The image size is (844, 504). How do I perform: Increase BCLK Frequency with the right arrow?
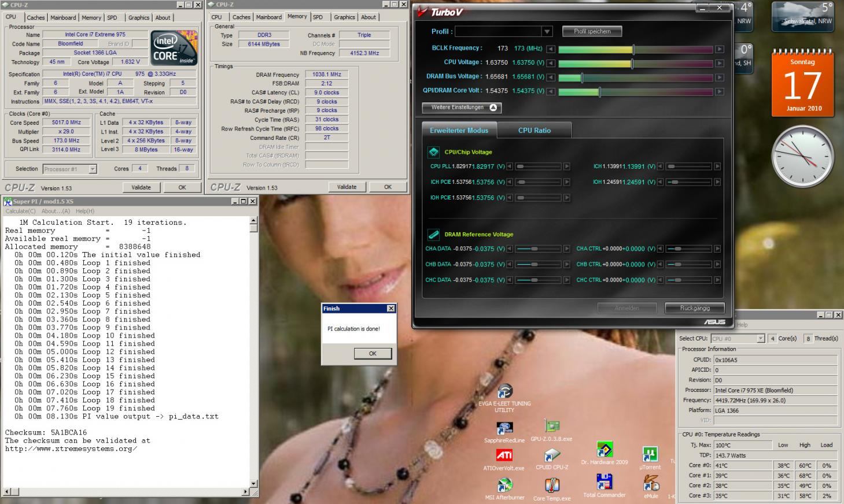[720, 50]
